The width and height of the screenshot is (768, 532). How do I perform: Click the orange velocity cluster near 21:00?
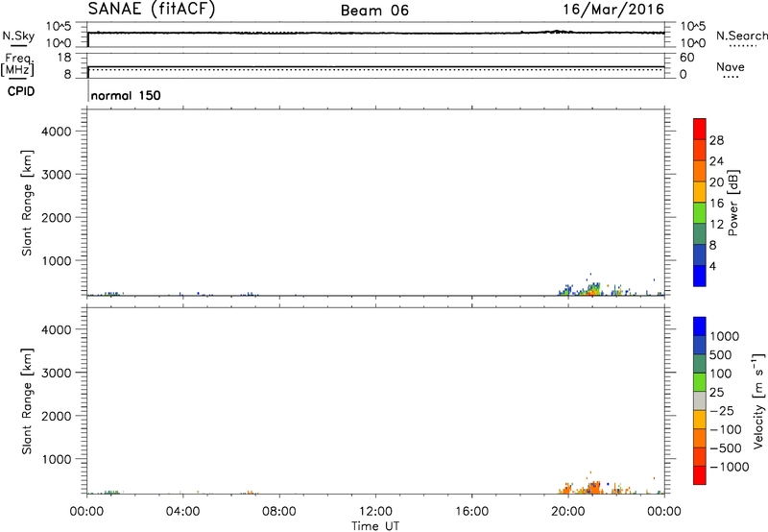(592, 488)
